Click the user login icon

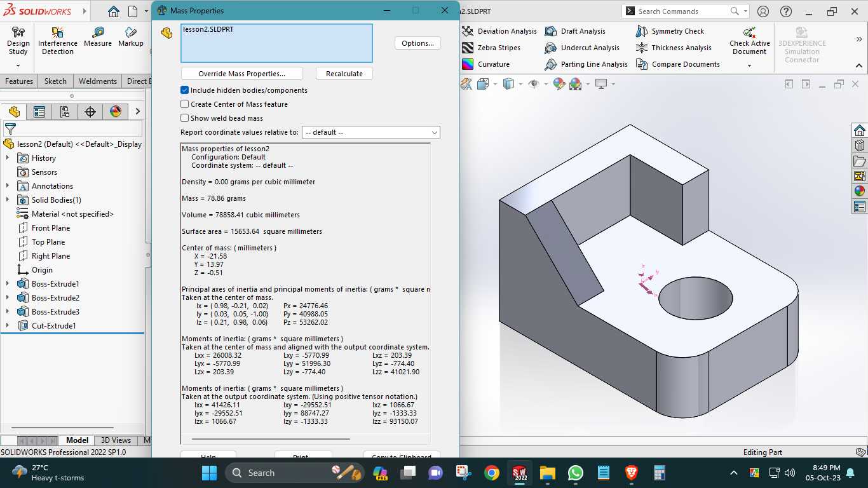tap(763, 11)
